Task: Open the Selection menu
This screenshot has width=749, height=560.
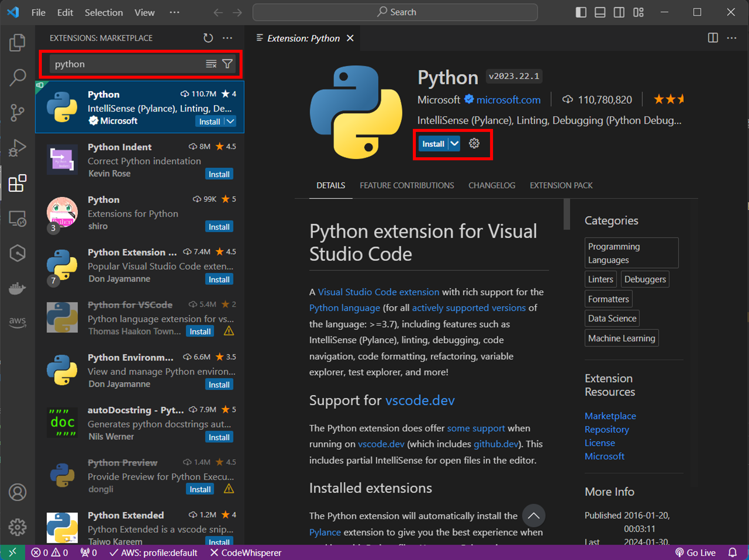Action: 104,12
